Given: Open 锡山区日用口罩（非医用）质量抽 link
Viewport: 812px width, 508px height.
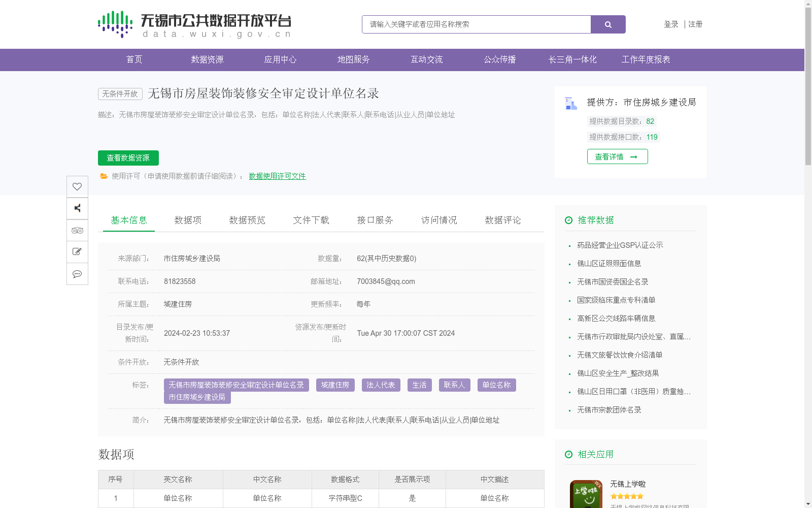Looking at the screenshot, I should pos(634,392).
